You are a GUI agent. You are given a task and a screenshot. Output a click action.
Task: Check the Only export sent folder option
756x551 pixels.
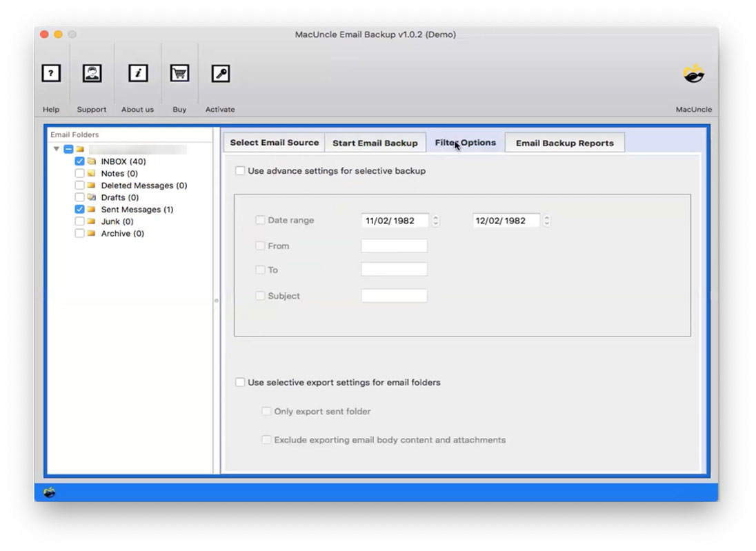pyautogui.click(x=266, y=411)
